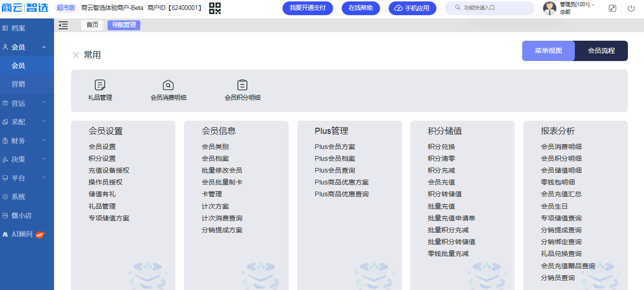The height and width of the screenshot is (290, 644).
Task: Switch to the 首页 tab
Action: (92, 25)
